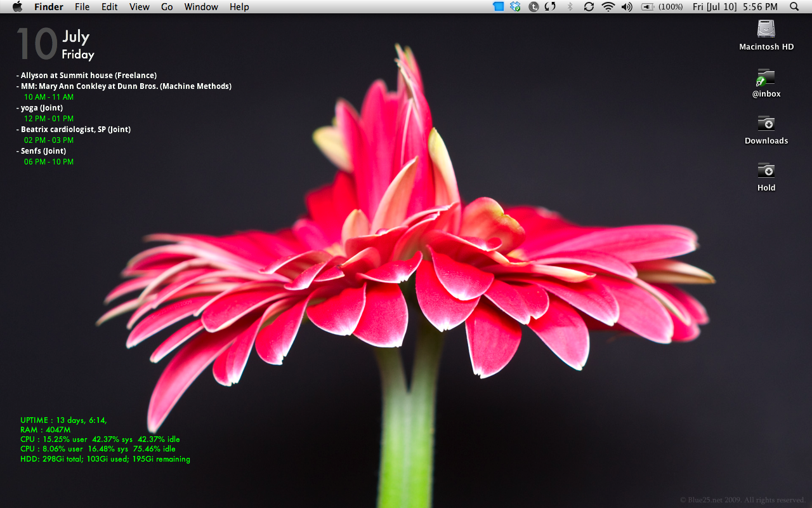Open Spotlight search magnifying glass
The image size is (812, 508).
tap(794, 7)
